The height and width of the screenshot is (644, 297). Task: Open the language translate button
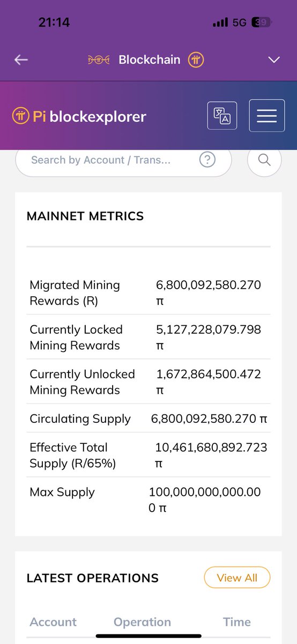(222, 116)
